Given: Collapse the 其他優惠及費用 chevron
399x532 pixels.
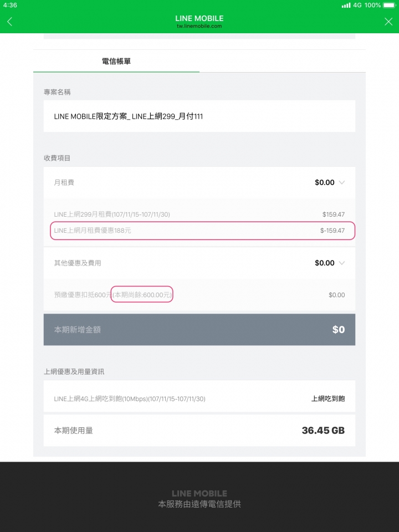Looking at the screenshot, I should click(342, 263).
